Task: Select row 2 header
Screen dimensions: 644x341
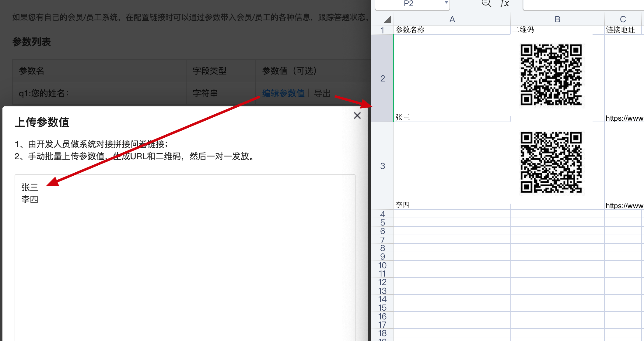Action: click(382, 78)
